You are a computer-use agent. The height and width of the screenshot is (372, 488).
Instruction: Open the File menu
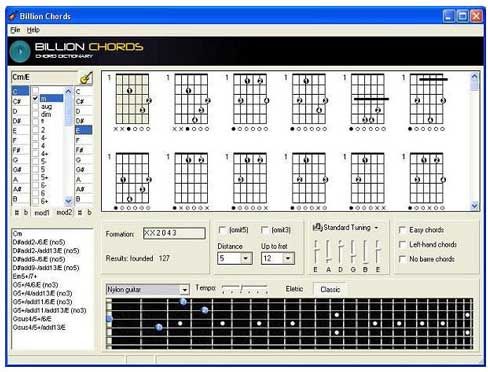15,30
